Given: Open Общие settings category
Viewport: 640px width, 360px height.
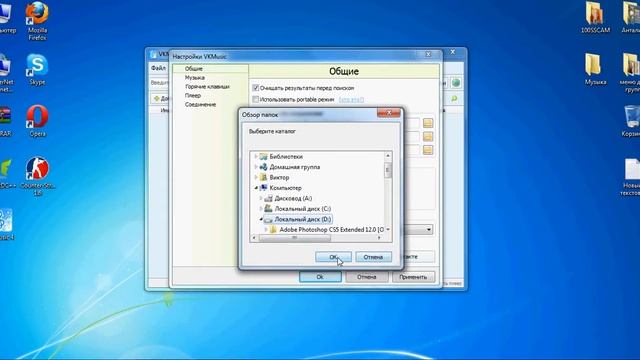Looking at the screenshot, I should click(x=193, y=69).
